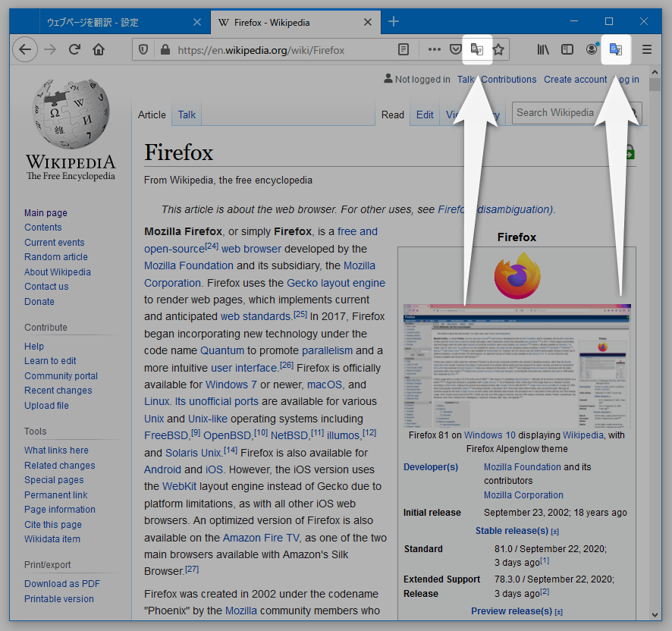Click Download as PDF
Viewport: 672px width, 631px height.
[x=61, y=583]
